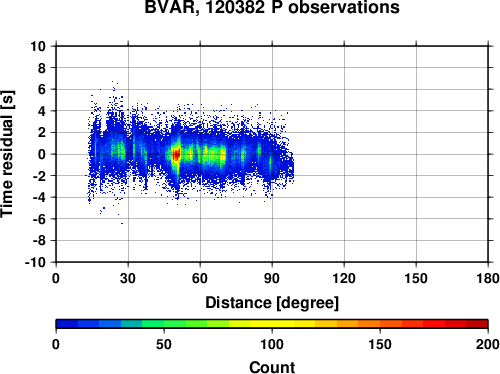Screen dimensions: 500x374
Task: Click the y-axis tick label -10
Action: (x=36, y=262)
